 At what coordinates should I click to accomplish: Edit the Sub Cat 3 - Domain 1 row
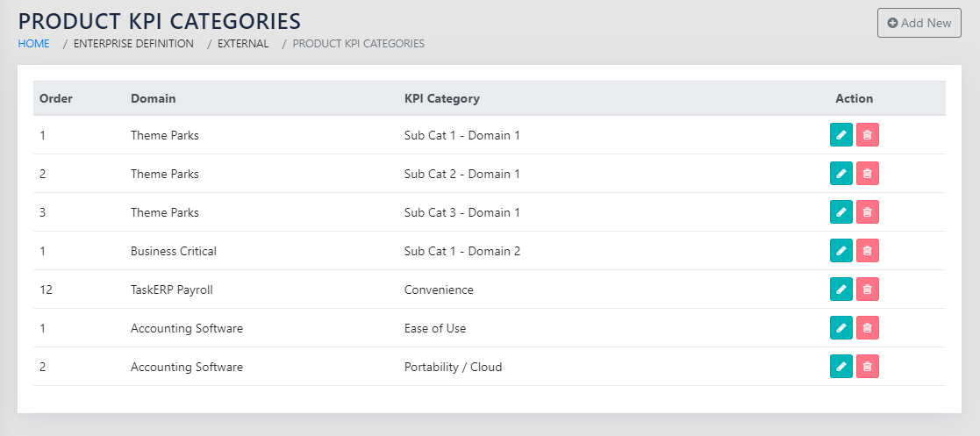[841, 212]
